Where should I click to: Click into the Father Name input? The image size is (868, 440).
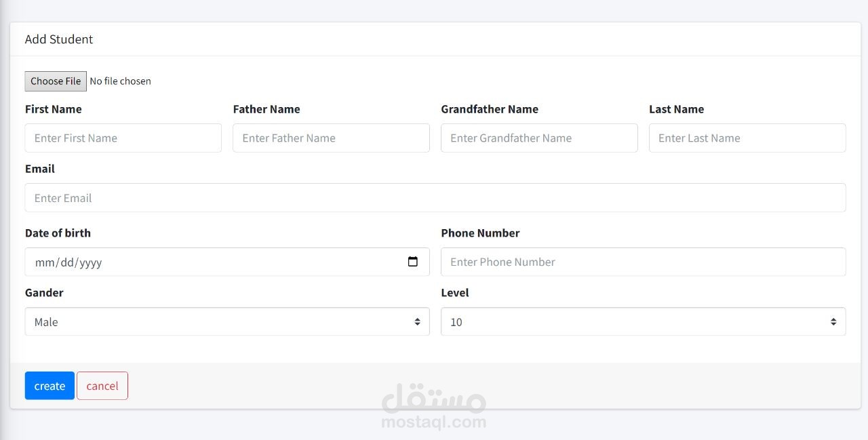(331, 138)
